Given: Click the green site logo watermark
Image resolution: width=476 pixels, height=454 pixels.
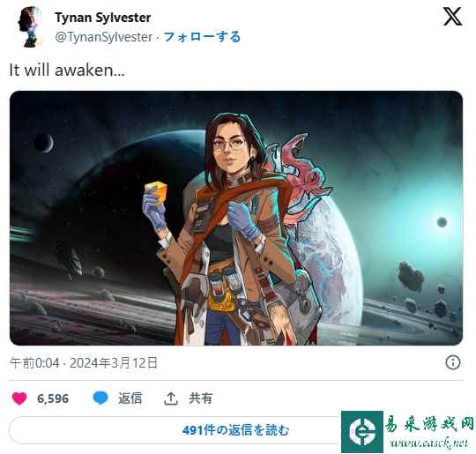Looking at the screenshot, I should pyautogui.click(x=362, y=432).
